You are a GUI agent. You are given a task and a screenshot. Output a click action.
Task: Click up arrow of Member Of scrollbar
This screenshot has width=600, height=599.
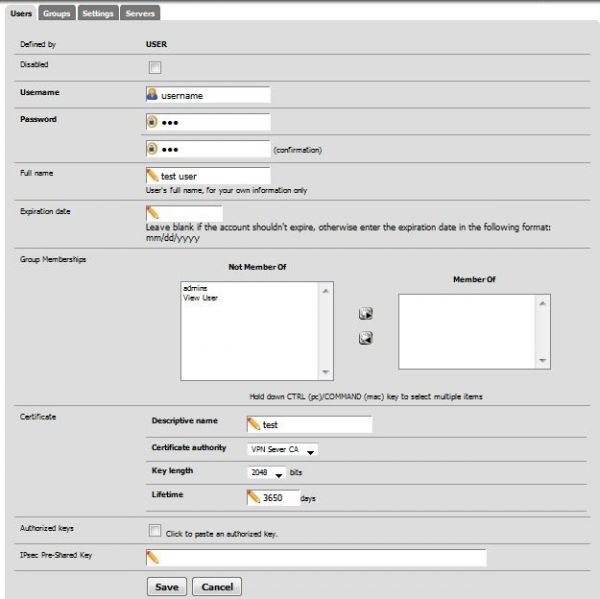(543, 304)
